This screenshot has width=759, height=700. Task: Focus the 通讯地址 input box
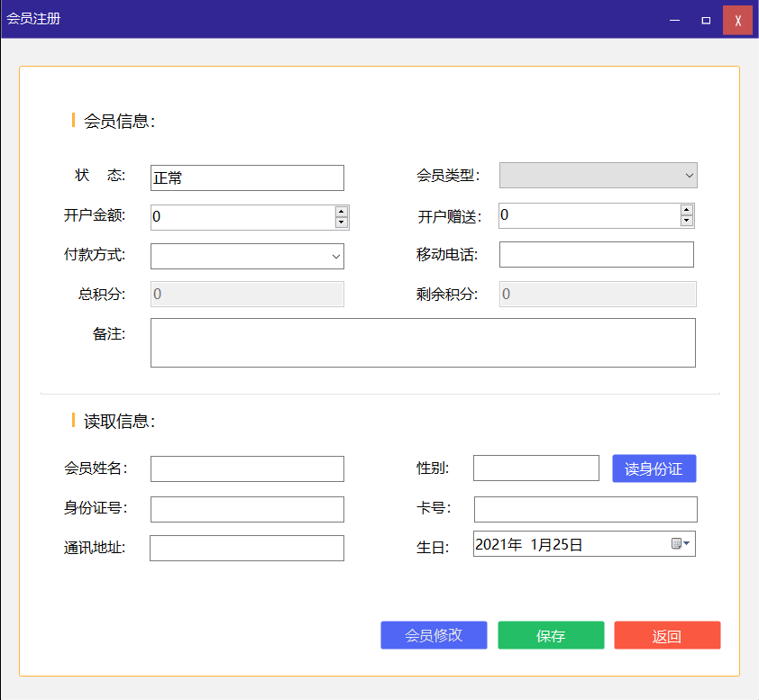point(247,548)
